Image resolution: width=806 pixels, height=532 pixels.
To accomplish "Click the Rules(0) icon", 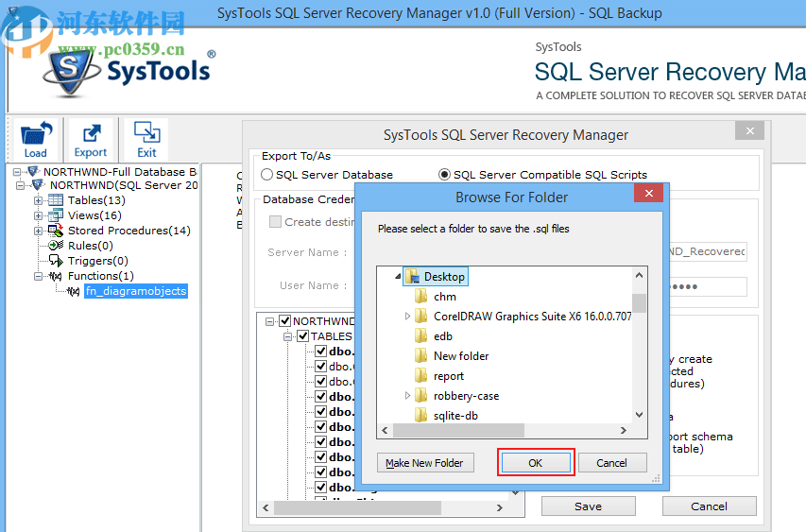I will tap(56, 246).
